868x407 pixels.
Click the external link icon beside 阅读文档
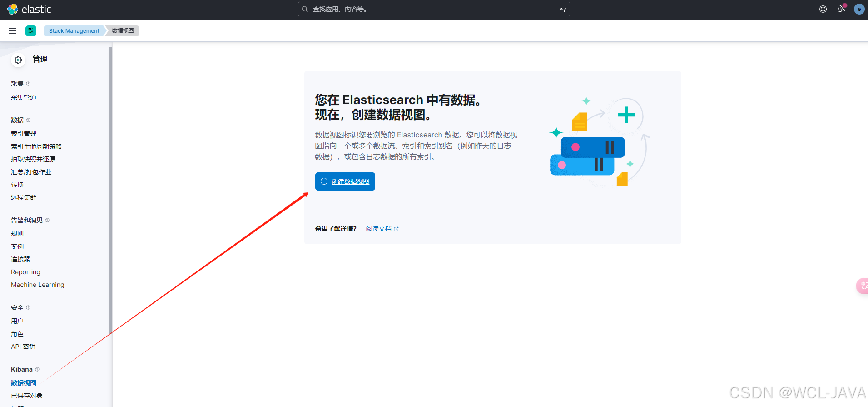point(396,229)
